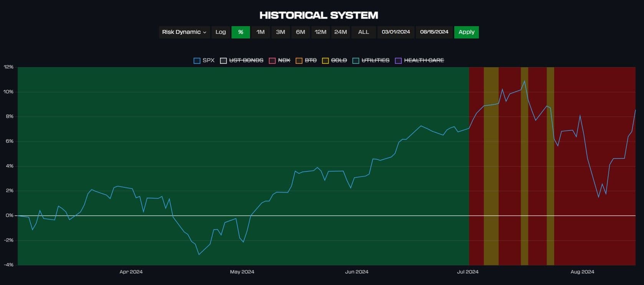This screenshot has height=285, width=644.
Task: Select the 1M time range
Action: point(260,32)
